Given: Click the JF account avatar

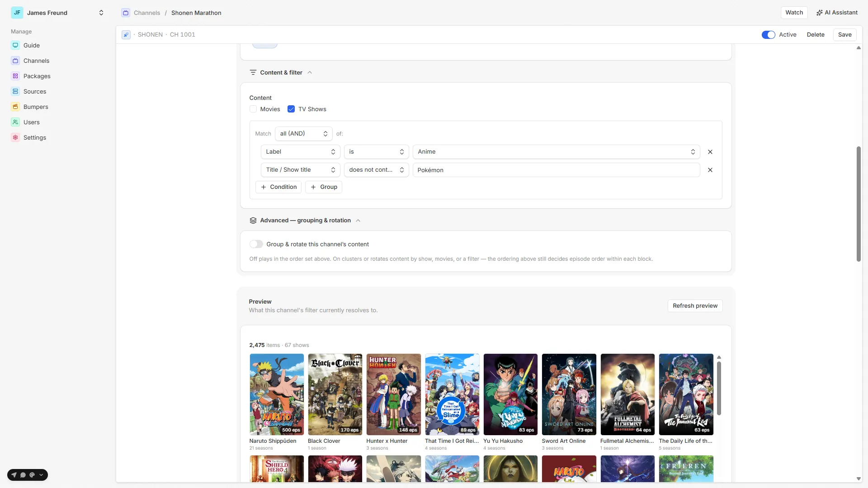Looking at the screenshot, I should (x=17, y=13).
